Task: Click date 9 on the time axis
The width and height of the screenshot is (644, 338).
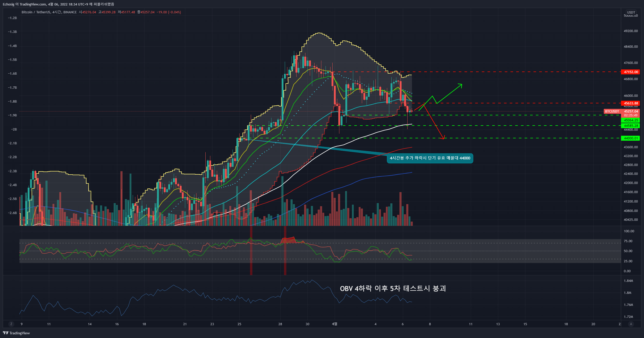Action: (22, 324)
